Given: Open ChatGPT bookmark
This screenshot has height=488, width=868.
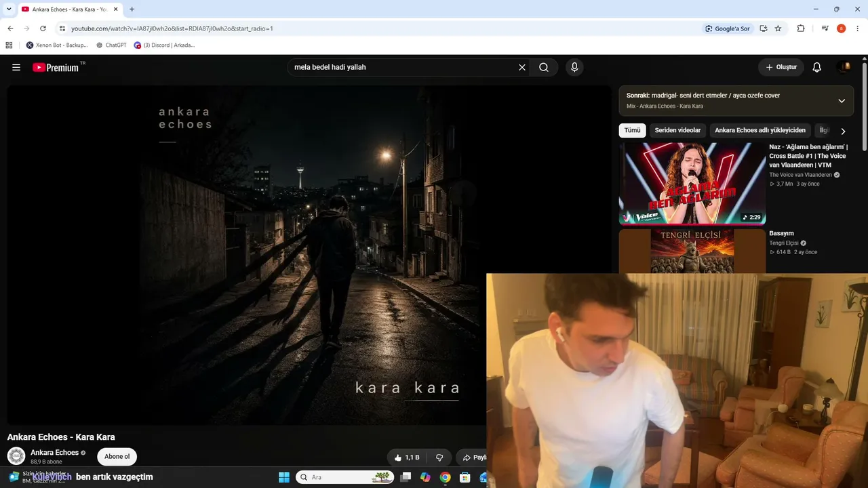Looking at the screenshot, I should coord(111,45).
